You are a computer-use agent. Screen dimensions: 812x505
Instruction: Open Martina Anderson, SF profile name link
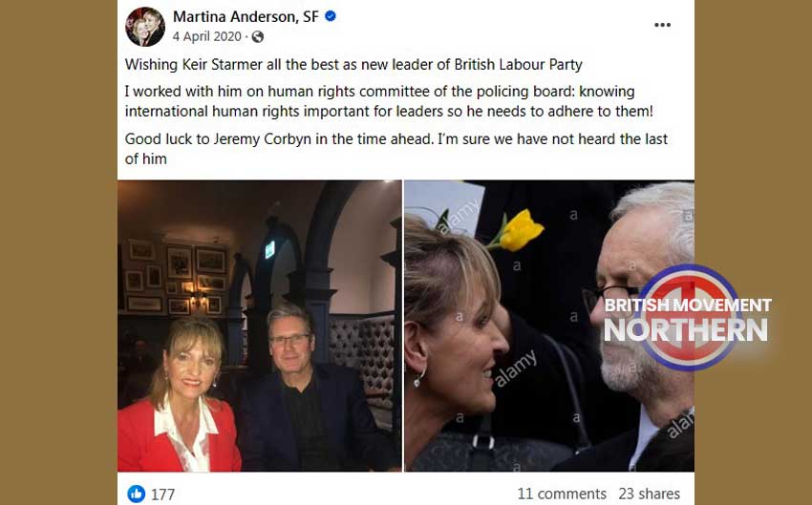(x=246, y=16)
